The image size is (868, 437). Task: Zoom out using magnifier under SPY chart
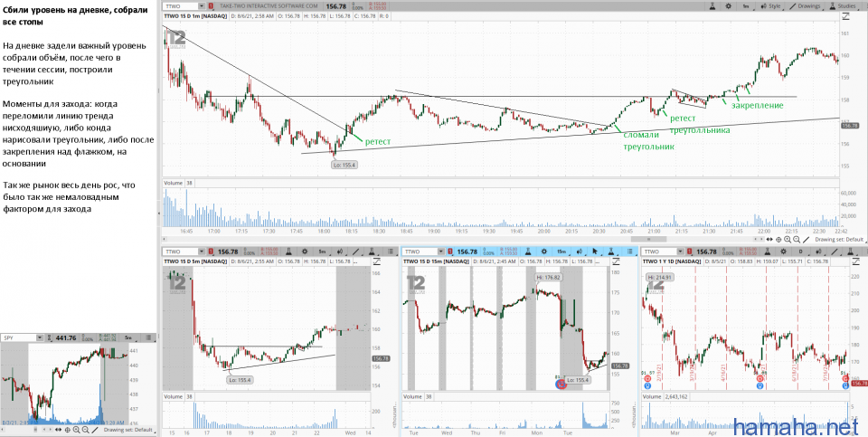[85, 430]
